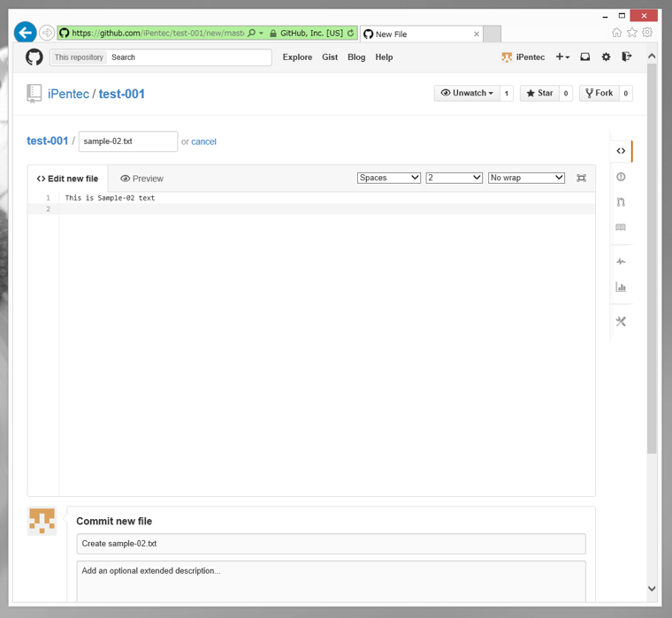Open browser Favorites star icon
The width and height of the screenshot is (672, 618).
631,33
